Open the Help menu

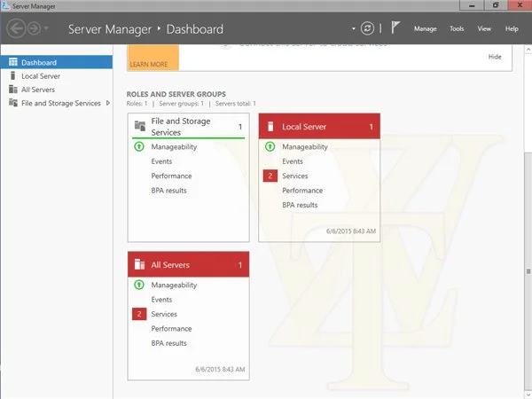(x=512, y=29)
